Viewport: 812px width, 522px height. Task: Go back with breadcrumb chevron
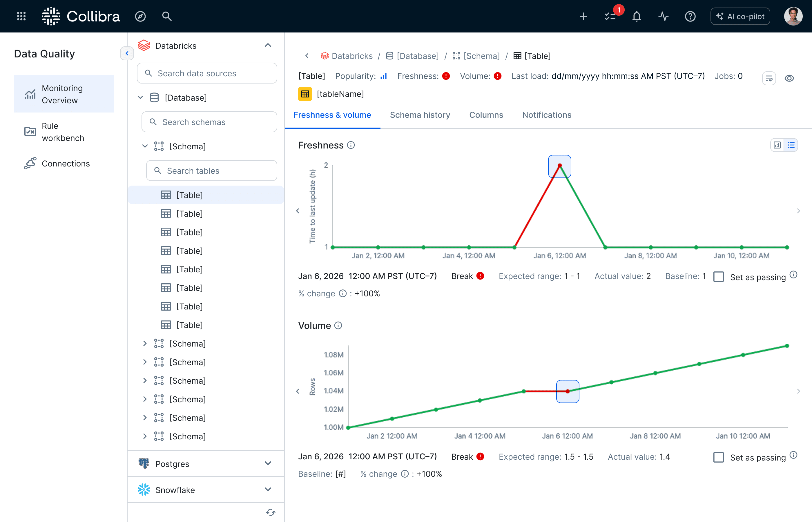[307, 56]
